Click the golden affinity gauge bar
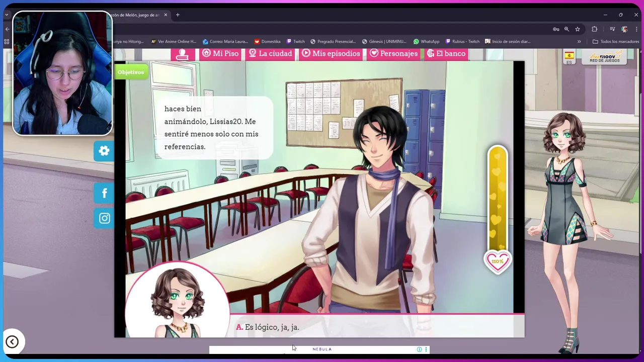644x362 pixels. [498, 199]
